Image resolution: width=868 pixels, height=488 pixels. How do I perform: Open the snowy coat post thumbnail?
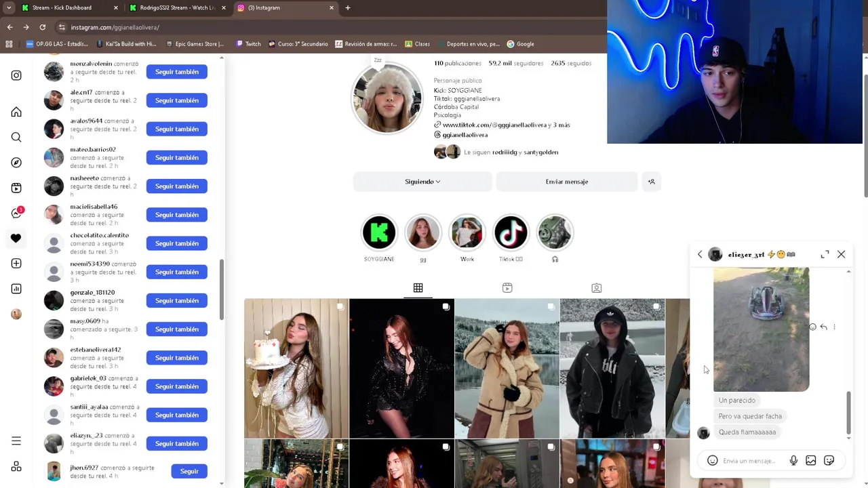[507, 369]
